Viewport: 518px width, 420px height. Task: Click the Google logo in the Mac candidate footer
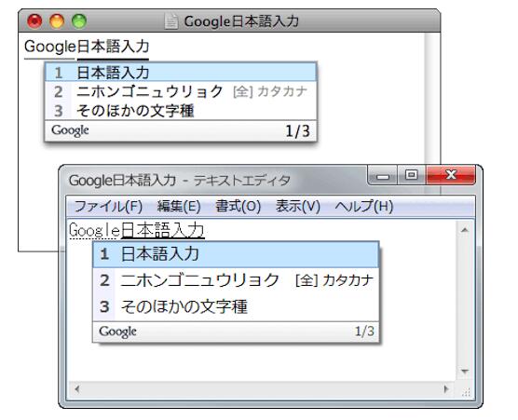70,130
